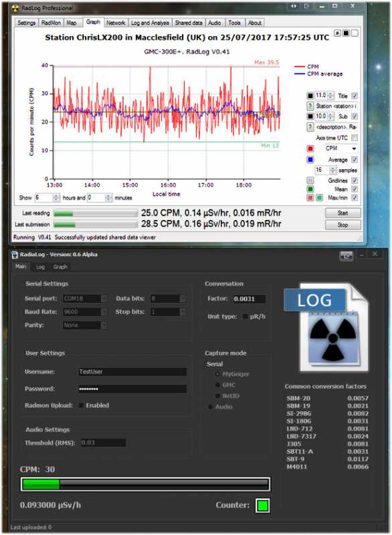Click the first small square icon beside the graph title
This screenshot has width=392, height=535.
(337, 33)
